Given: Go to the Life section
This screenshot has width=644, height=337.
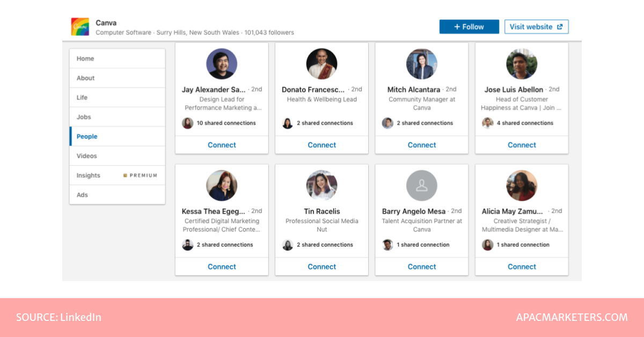Looking at the screenshot, I should tap(117, 98).
